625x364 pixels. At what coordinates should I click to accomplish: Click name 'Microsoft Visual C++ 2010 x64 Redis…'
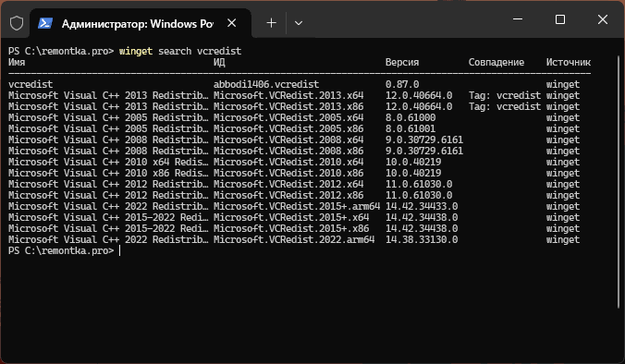(108, 162)
